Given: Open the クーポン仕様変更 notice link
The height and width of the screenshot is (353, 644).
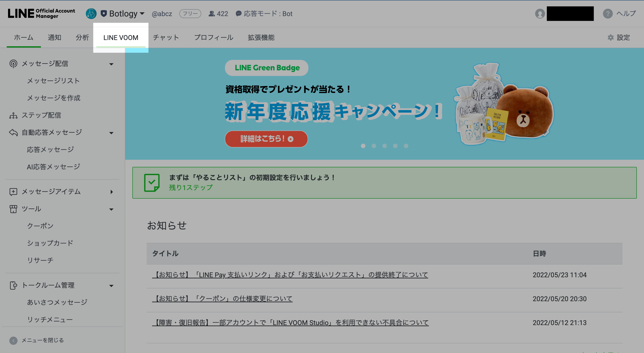Looking at the screenshot, I should pyautogui.click(x=222, y=299).
